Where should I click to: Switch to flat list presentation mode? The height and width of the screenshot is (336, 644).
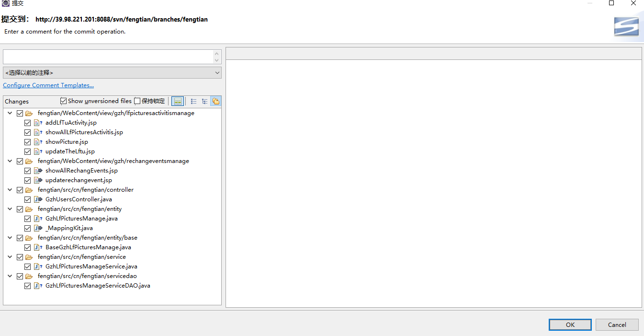193,101
